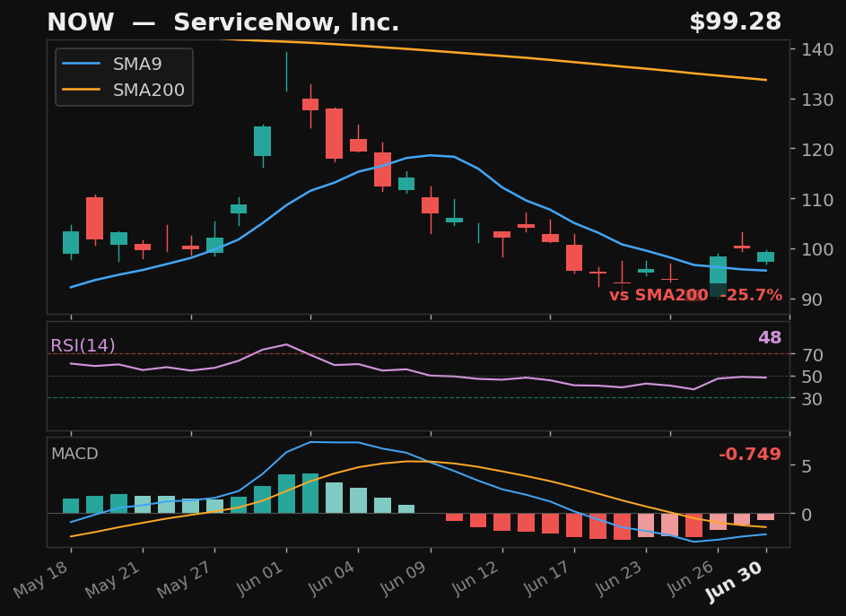Select the NOW ServiceNow, Inc. title
This screenshot has height=616, width=846.
tap(222, 22)
